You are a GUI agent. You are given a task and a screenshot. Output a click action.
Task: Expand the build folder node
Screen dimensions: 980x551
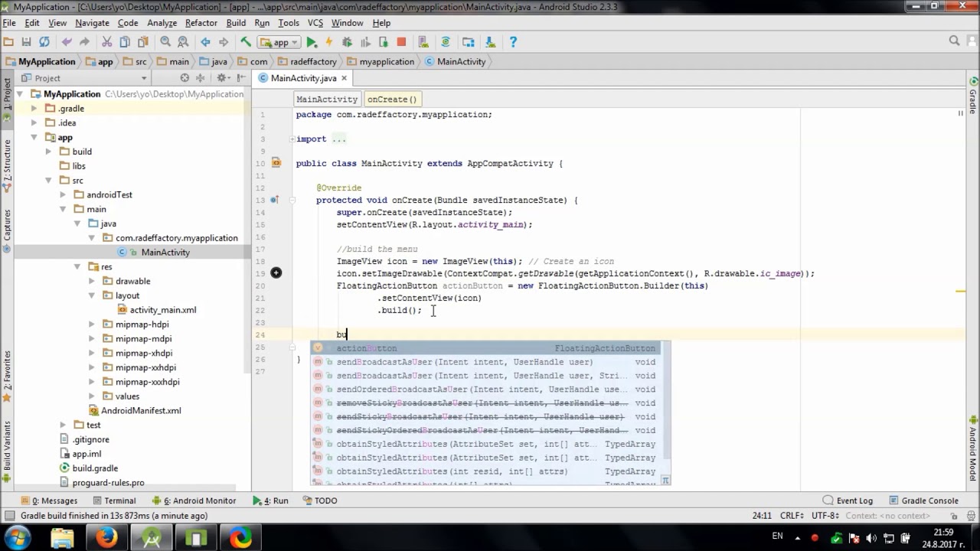(x=48, y=152)
